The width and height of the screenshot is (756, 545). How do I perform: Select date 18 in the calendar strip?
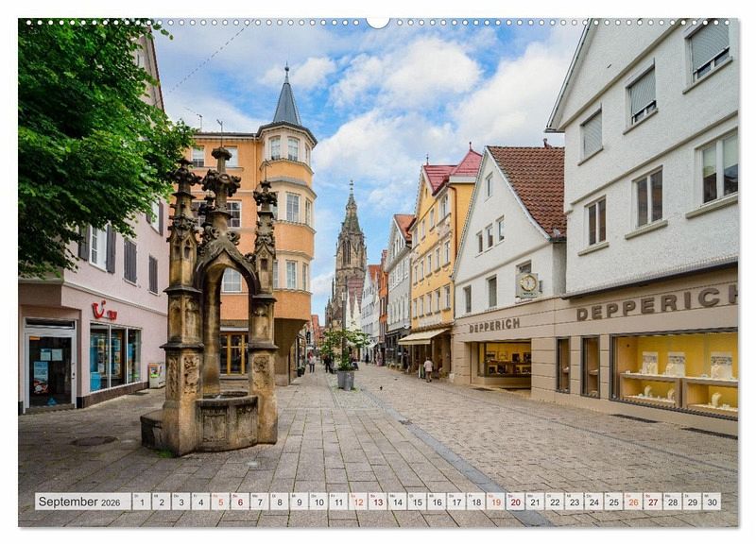point(476,502)
